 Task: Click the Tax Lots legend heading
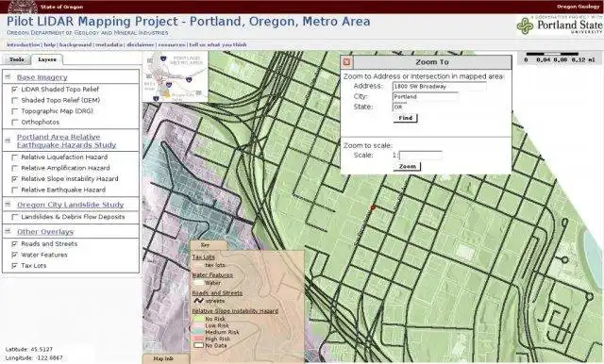204,257
